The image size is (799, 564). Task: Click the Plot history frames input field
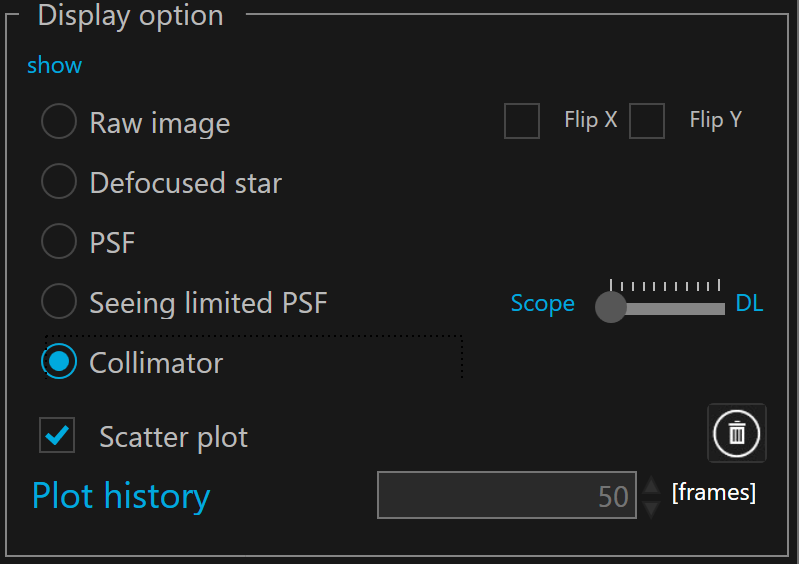point(506,495)
